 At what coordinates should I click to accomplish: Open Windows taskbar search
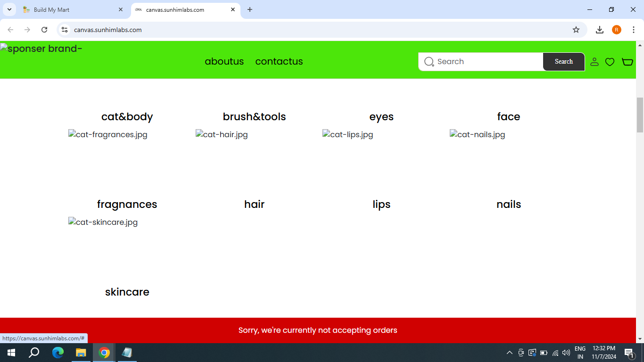(34, 353)
